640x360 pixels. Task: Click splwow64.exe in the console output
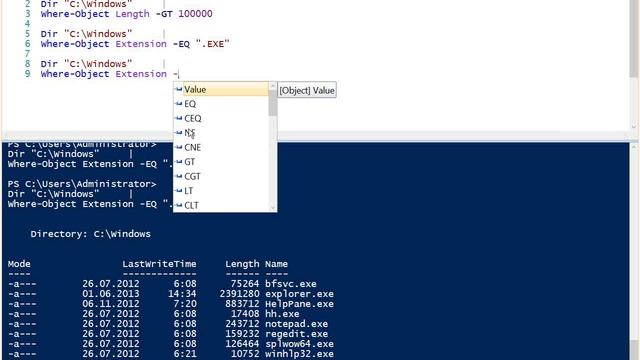pyautogui.click(x=299, y=344)
